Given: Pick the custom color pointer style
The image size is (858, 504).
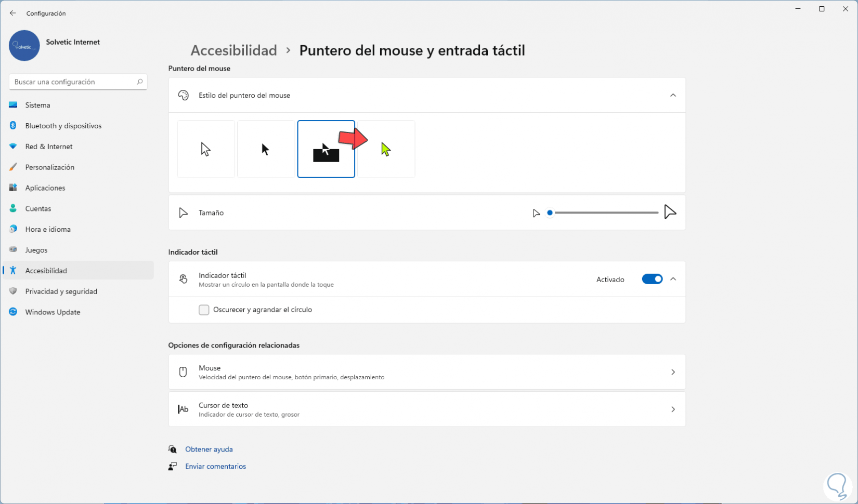Looking at the screenshot, I should [386, 149].
